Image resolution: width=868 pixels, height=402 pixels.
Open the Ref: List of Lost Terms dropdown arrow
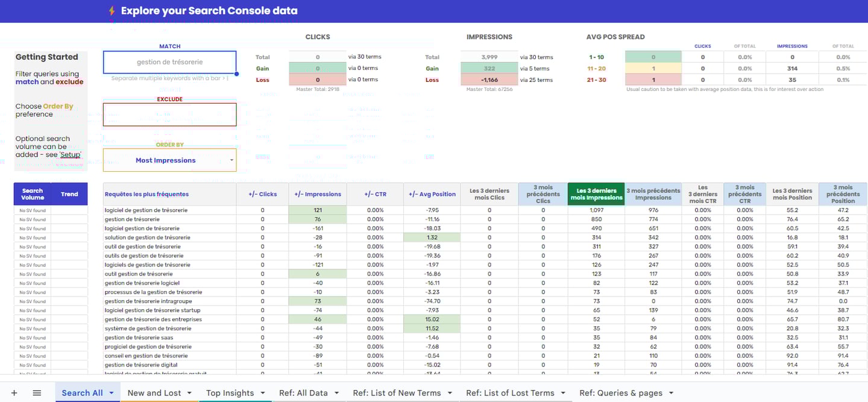(563, 393)
